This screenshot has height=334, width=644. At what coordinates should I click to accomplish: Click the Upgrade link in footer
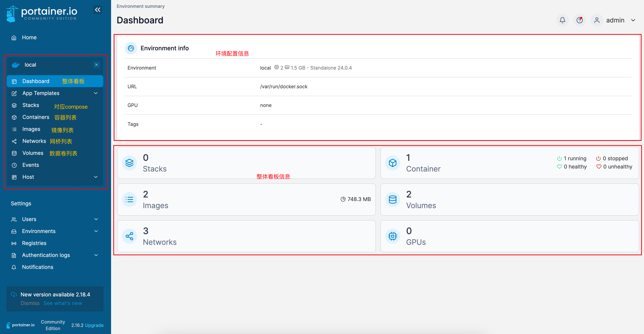94,325
